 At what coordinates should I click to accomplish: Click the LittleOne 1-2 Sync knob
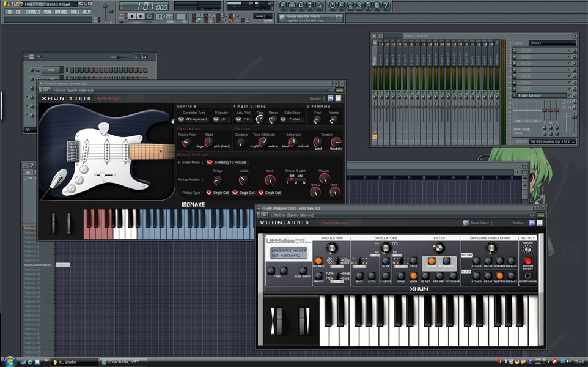(386, 276)
